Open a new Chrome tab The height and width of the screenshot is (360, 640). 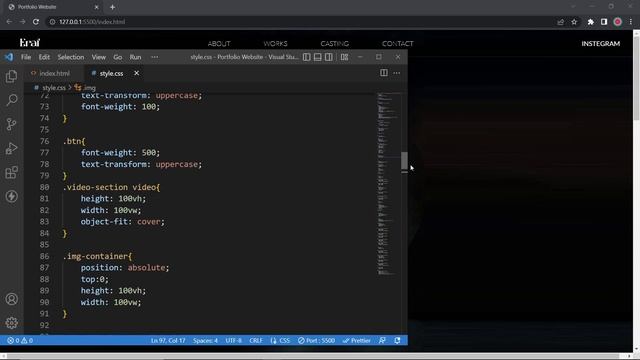[x=112, y=7]
